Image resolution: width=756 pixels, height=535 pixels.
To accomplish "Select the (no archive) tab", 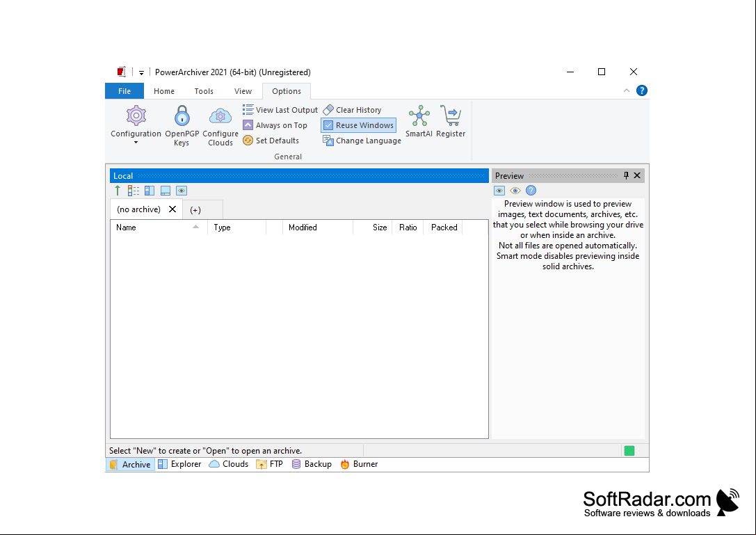I will coord(138,209).
